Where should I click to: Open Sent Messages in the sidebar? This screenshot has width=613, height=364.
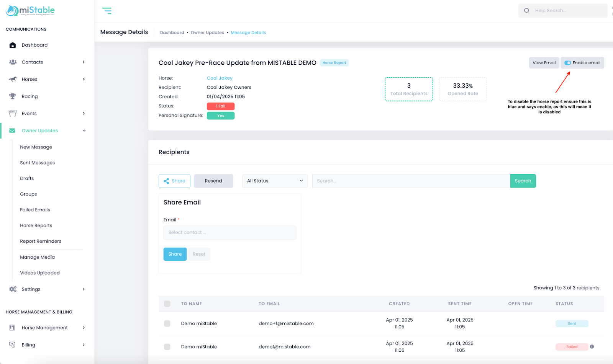[x=38, y=163]
